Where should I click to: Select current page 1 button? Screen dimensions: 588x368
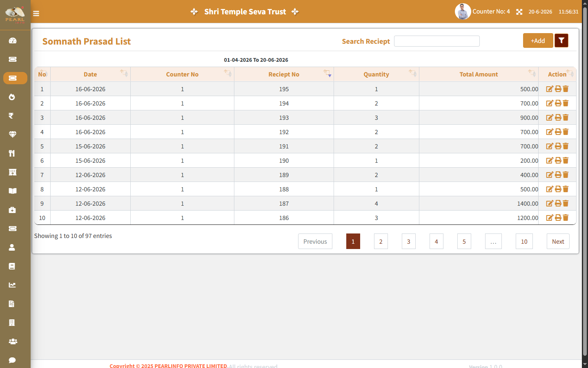click(353, 241)
